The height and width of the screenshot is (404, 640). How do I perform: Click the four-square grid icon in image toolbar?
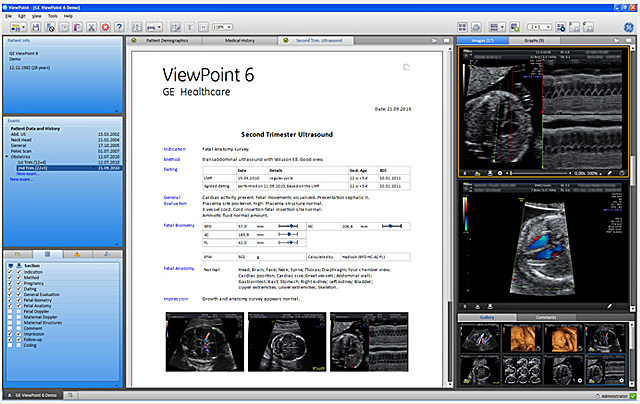(x=462, y=27)
